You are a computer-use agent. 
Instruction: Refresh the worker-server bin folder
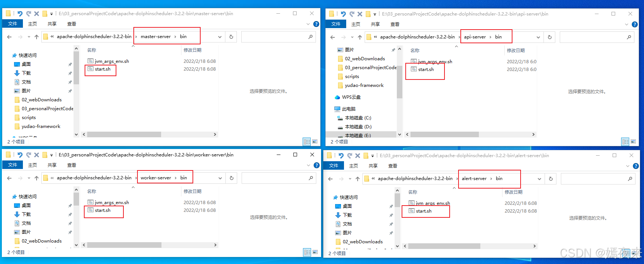click(x=232, y=178)
